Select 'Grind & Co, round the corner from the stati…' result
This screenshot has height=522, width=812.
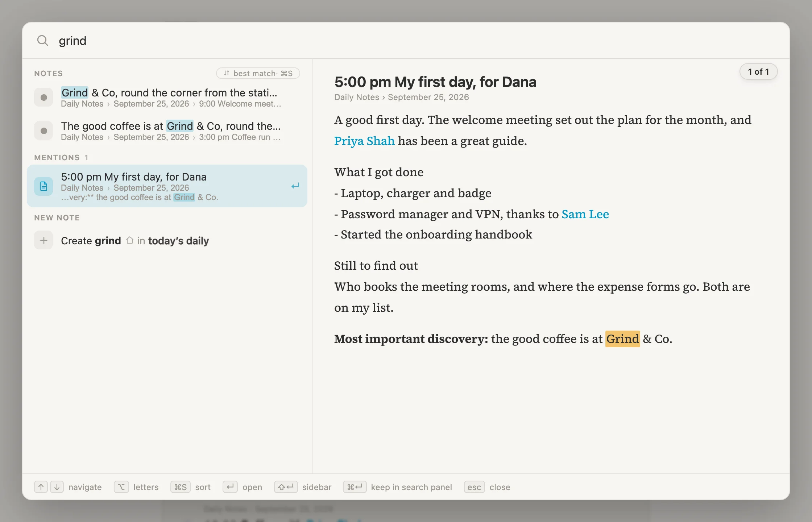tap(167, 97)
